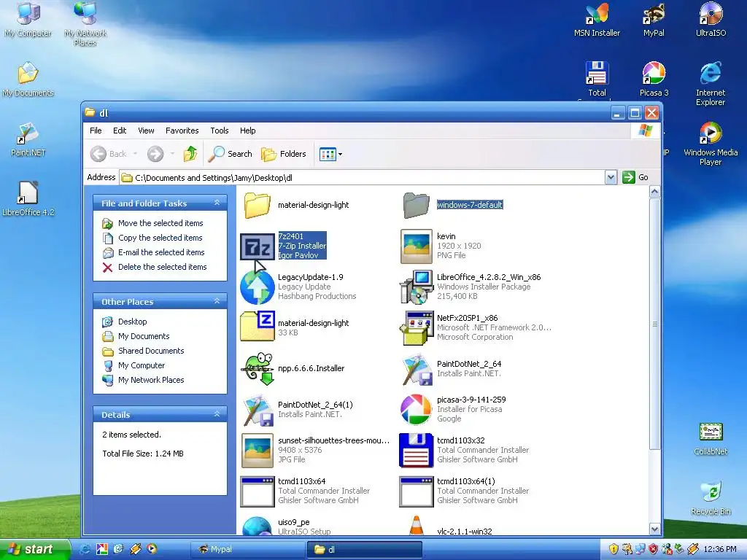The width and height of the screenshot is (747, 560).
Task: Select the LegacyUpdate-1.9 installer icon
Action: [257, 287]
